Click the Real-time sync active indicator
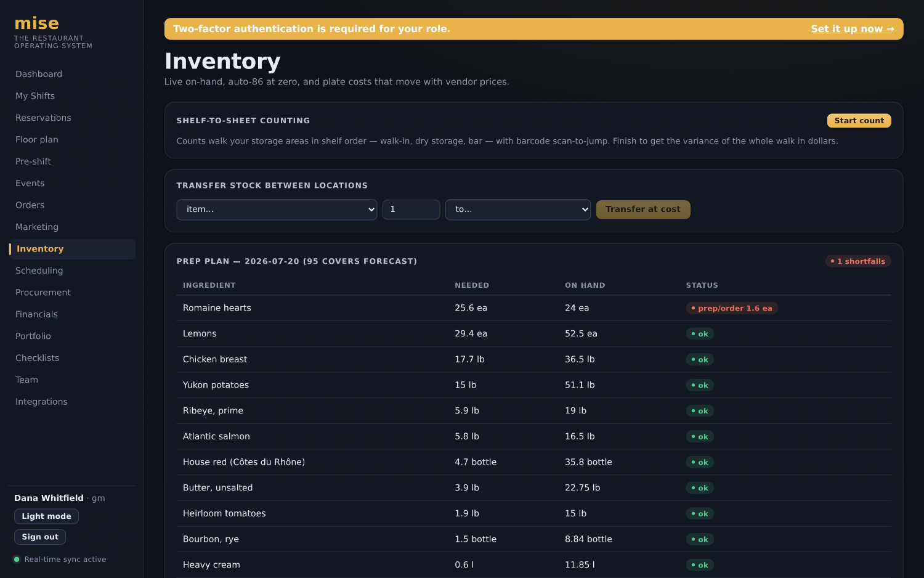This screenshot has height=578, width=924. (60, 560)
